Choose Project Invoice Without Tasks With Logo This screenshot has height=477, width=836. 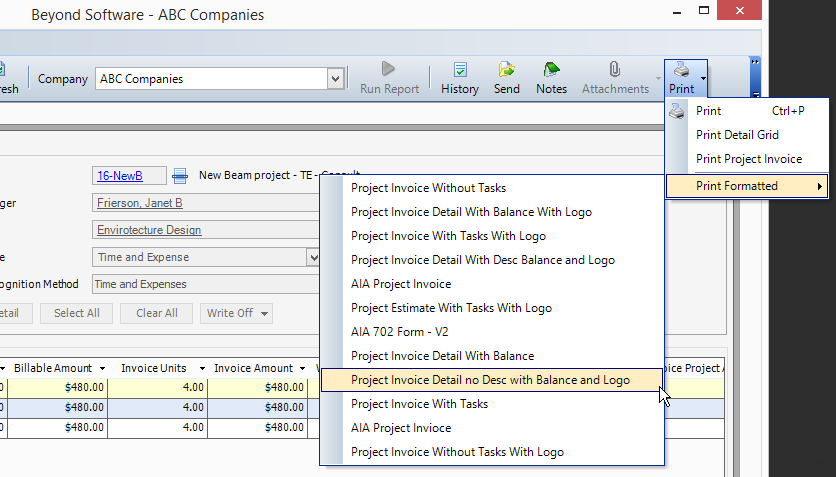pyautogui.click(x=492, y=452)
